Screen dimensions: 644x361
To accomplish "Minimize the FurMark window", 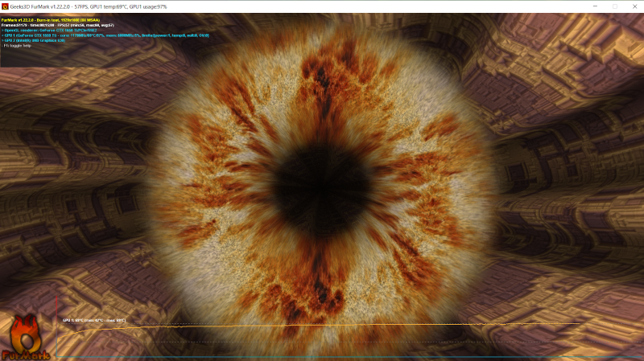I will click(595, 6).
